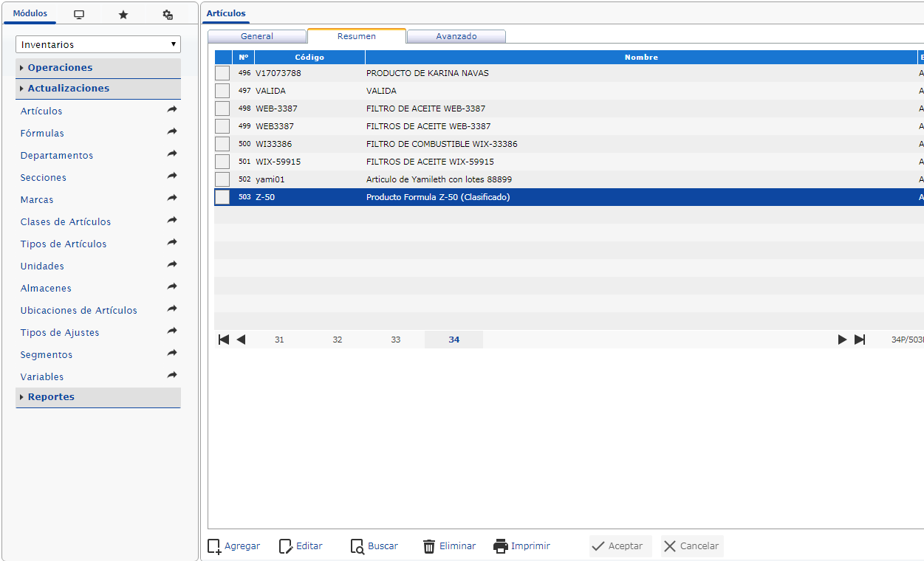The image size is (924, 561).
Task: Go to last page of results
Action: (x=860, y=340)
